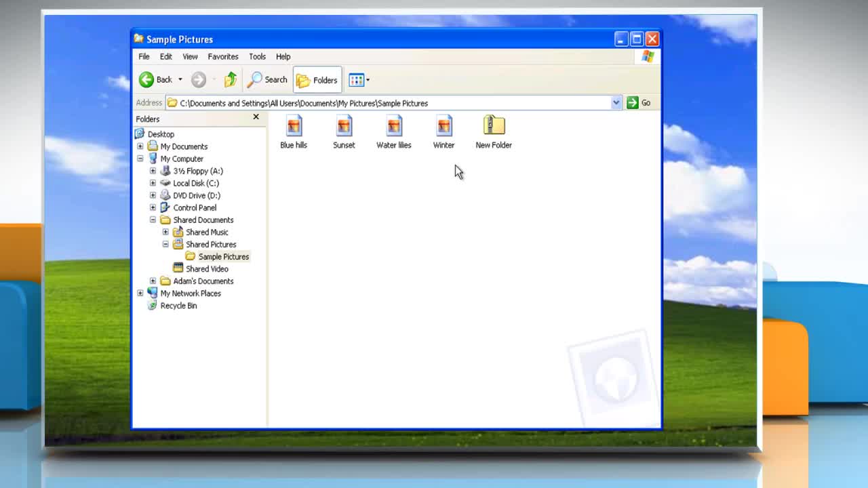Select Local Disk (C:) in the tree

pos(196,183)
